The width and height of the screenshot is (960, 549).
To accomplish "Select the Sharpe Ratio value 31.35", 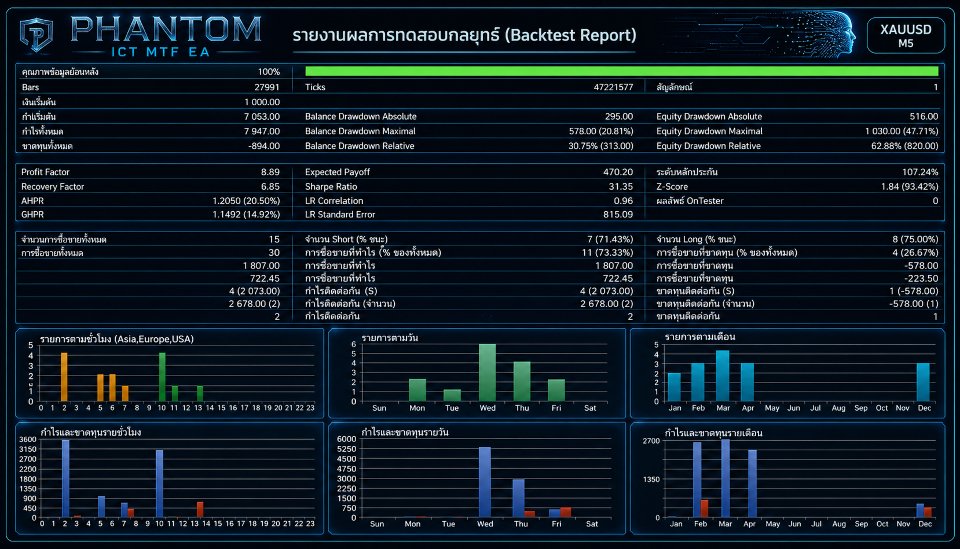I will point(621,187).
